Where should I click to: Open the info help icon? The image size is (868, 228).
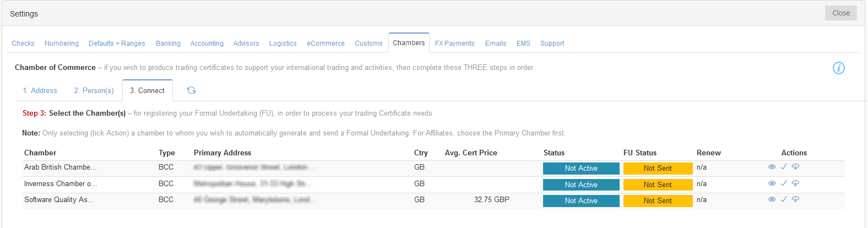pos(838,68)
